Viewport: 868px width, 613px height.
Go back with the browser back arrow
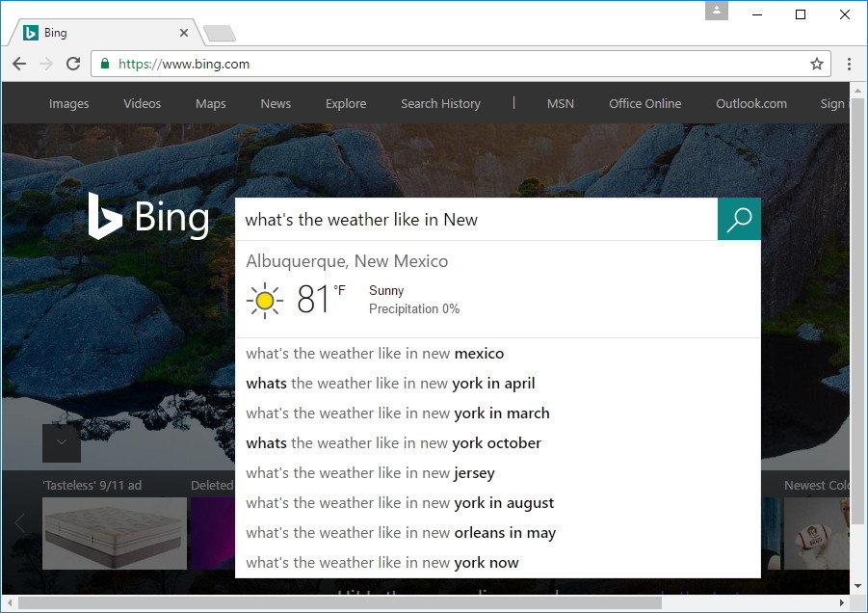click(x=19, y=64)
